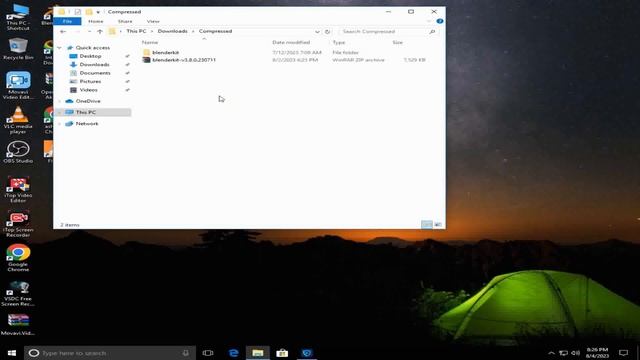
Task: Open Microsoft Store from taskbar
Action: pyautogui.click(x=282, y=353)
